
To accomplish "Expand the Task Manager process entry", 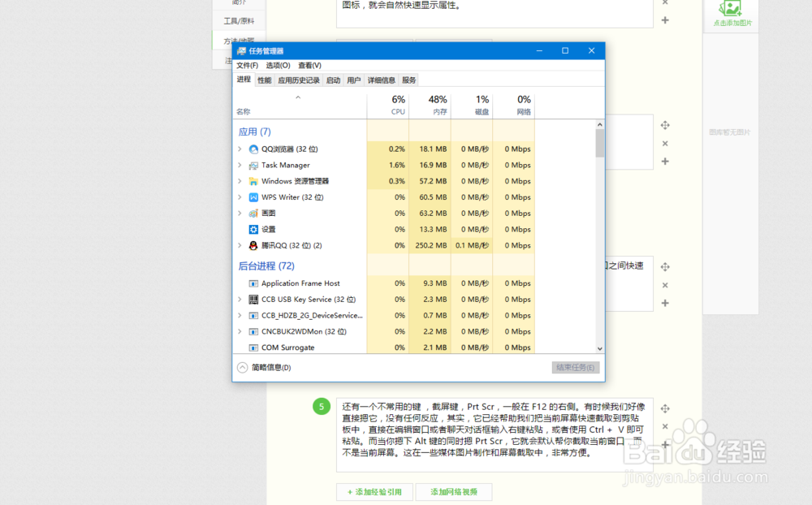I will 241,165.
